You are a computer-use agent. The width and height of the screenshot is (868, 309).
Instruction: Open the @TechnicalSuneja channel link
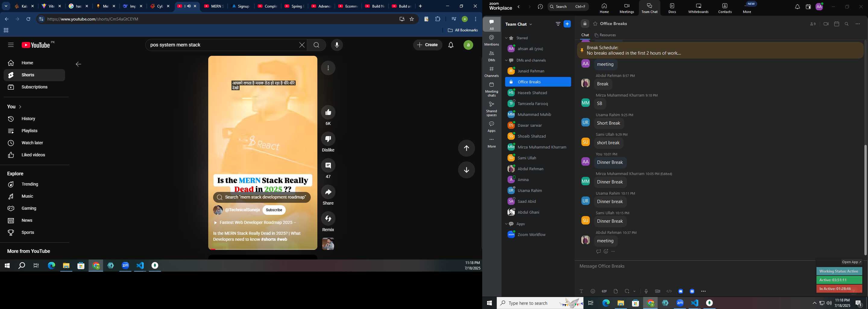242,210
